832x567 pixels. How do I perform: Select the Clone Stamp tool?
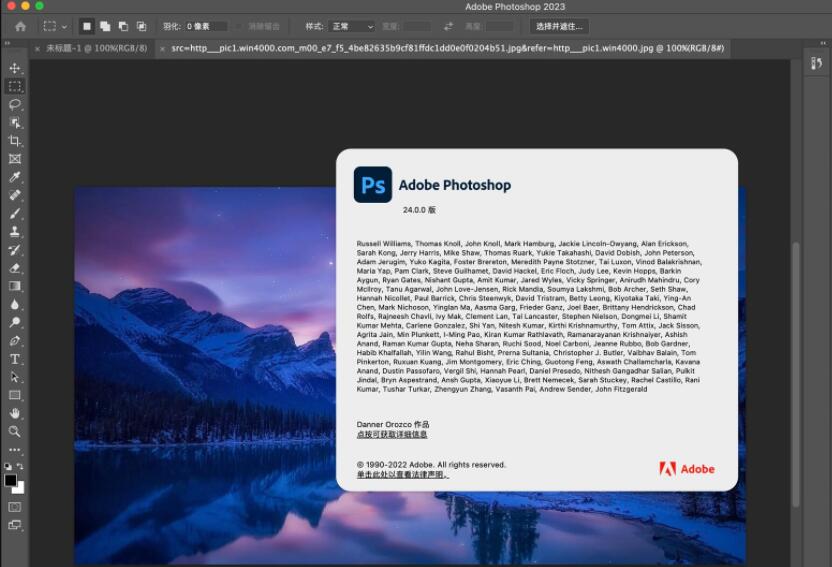(x=15, y=231)
